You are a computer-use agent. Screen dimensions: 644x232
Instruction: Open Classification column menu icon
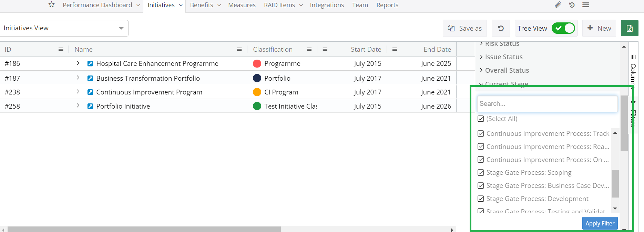[x=309, y=49]
